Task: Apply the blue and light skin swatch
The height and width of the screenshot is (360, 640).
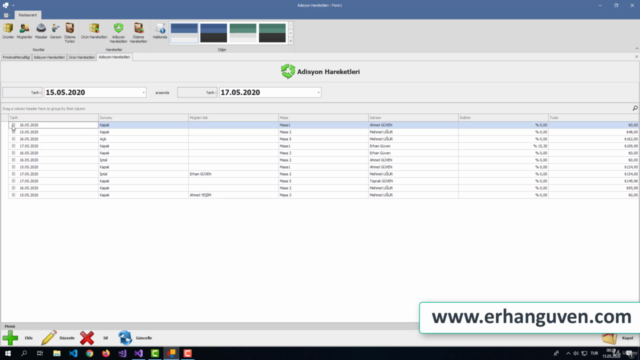Action: coord(184,33)
